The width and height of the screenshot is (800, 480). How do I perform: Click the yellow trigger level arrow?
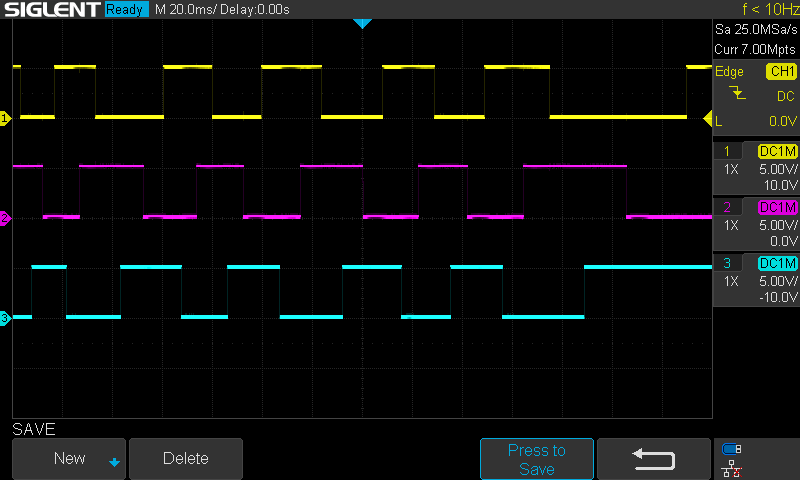click(708, 118)
